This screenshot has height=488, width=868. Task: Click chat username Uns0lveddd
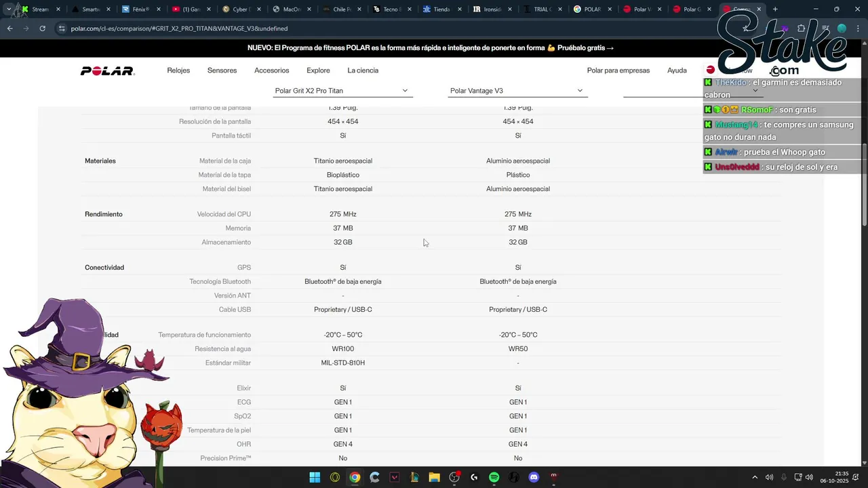pyautogui.click(x=737, y=167)
